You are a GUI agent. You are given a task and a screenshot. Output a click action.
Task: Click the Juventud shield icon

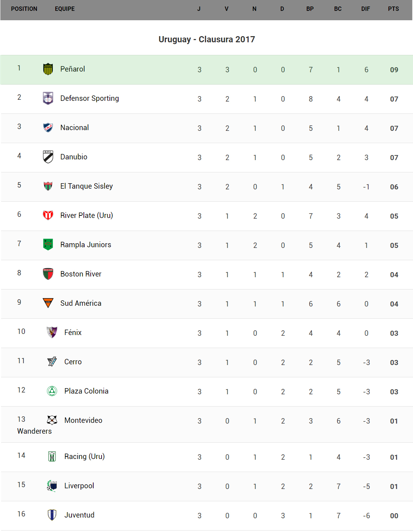point(52,515)
